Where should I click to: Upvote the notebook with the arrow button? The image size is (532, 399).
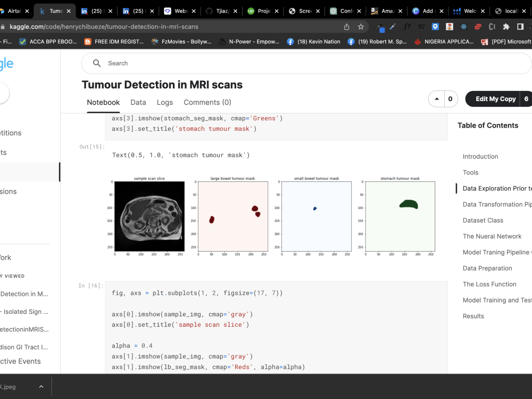pos(437,99)
